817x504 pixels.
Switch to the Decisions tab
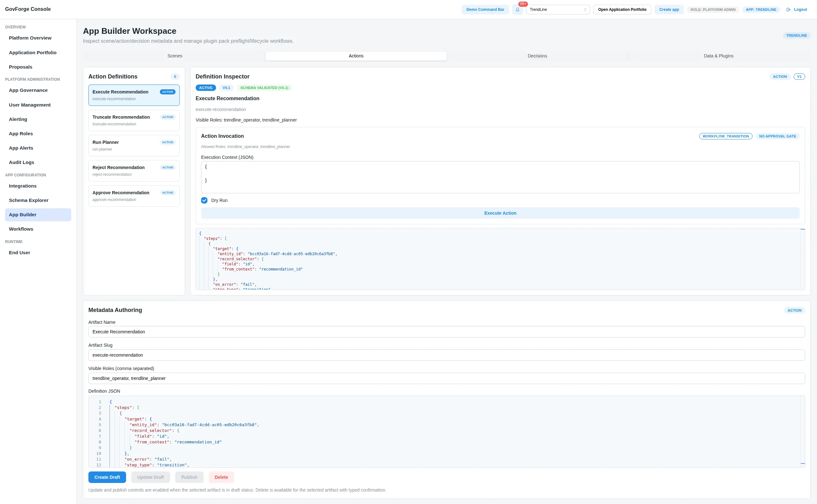537,56
